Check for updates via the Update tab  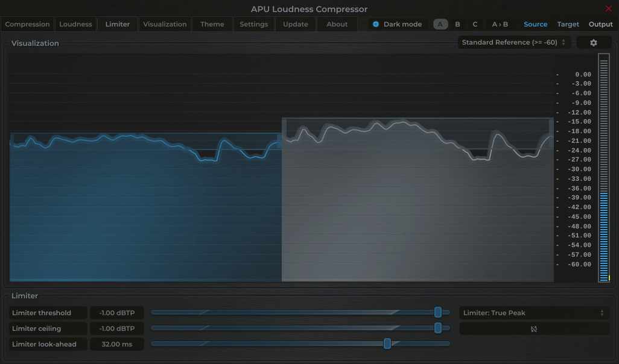pos(295,24)
